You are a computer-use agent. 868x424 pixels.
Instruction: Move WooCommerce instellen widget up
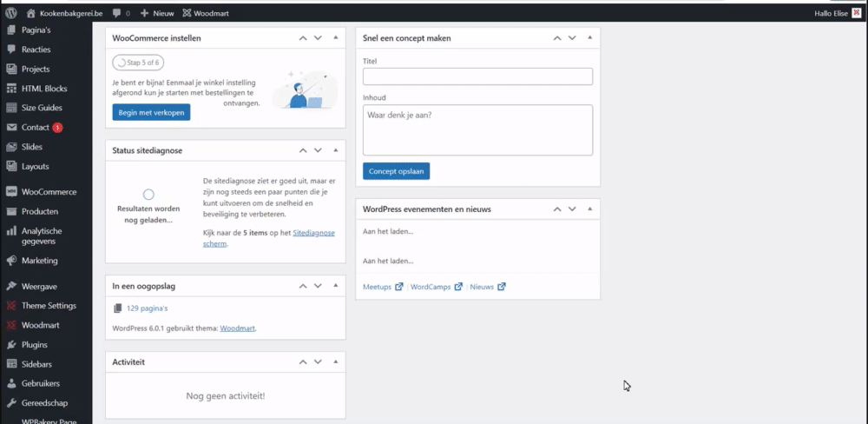click(x=303, y=38)
